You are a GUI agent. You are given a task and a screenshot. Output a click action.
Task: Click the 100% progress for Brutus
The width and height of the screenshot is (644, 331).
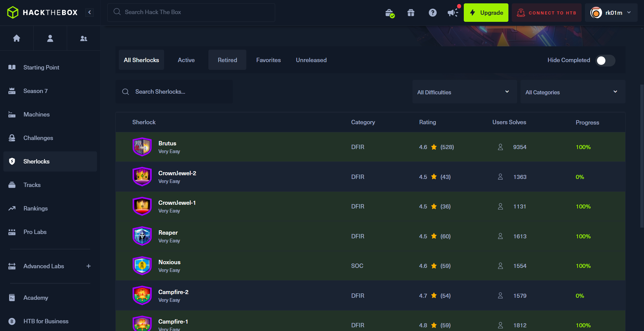[x=583, y=147]
